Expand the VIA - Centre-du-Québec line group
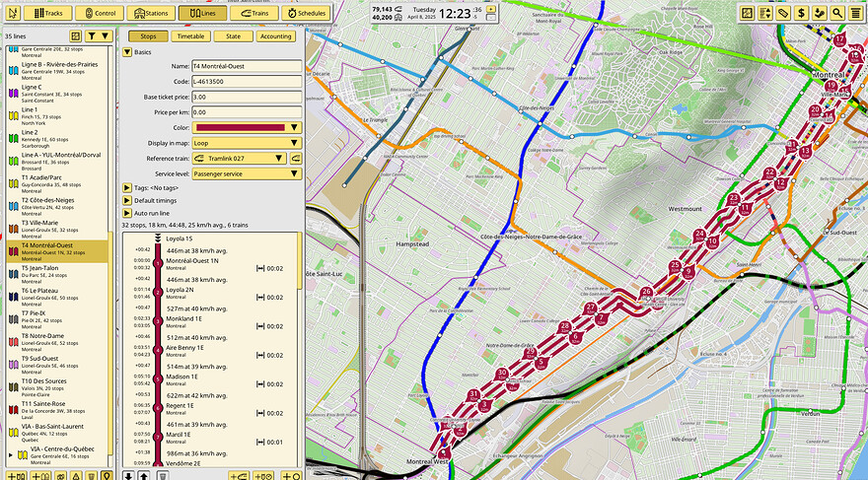This screenshot has width=868, height=480. (x=10, y=455)
